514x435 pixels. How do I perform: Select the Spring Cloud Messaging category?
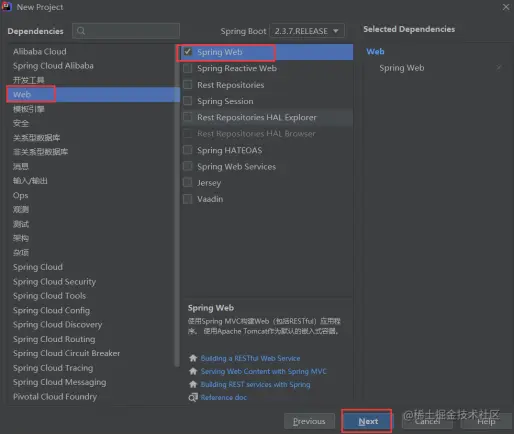point(59,382)
